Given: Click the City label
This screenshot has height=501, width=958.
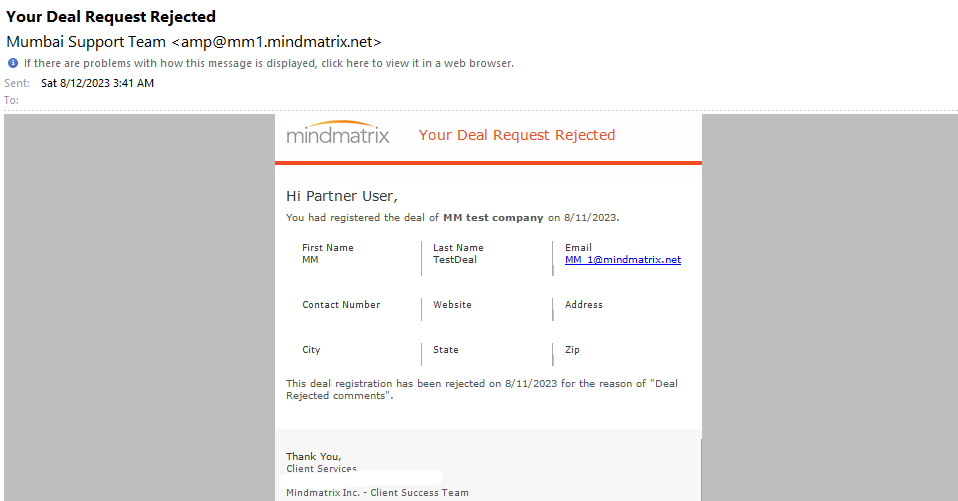Looking at the screenshot, I should click(x=311, y=349).
